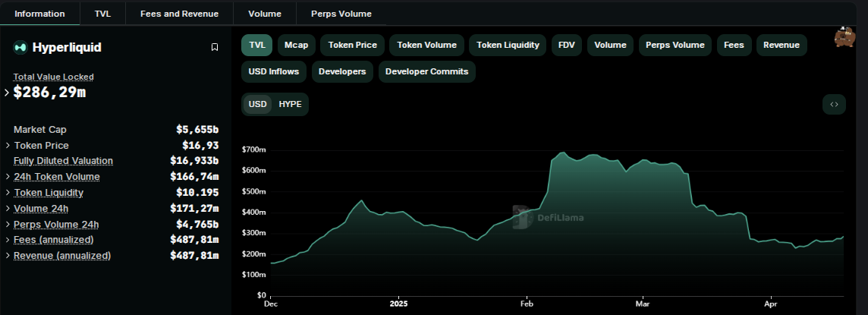Open the top Volume tab
Screen dimensions: 868x315
point(265,14)
